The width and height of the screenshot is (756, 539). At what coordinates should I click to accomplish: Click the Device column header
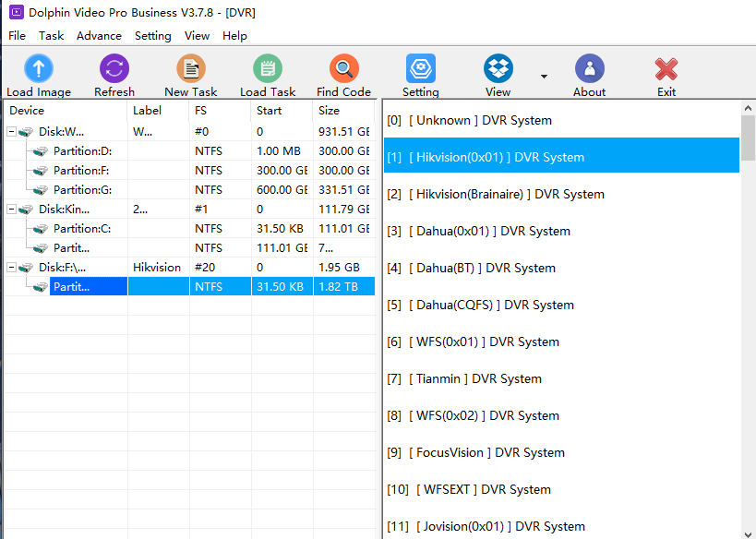[x=66, y=111]
